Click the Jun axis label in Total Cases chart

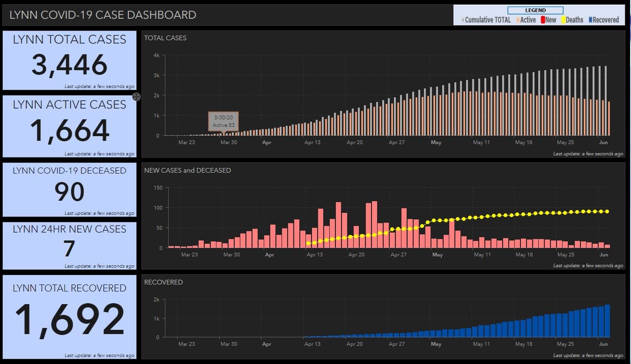[603, 142]
